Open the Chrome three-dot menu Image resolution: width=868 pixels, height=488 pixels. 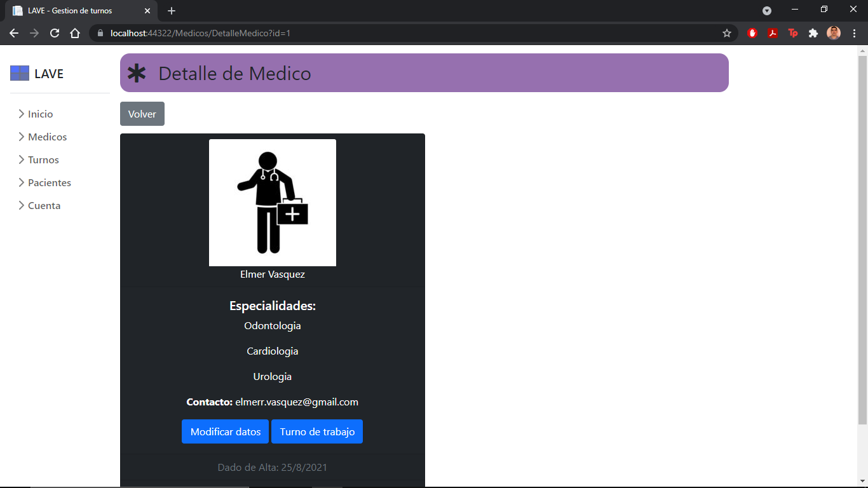pos(854,33)
